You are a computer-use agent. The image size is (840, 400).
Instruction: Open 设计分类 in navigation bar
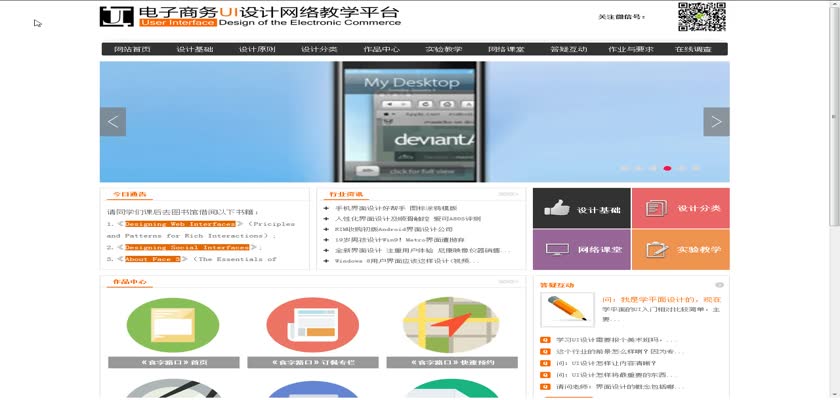(x=319, y=49)
